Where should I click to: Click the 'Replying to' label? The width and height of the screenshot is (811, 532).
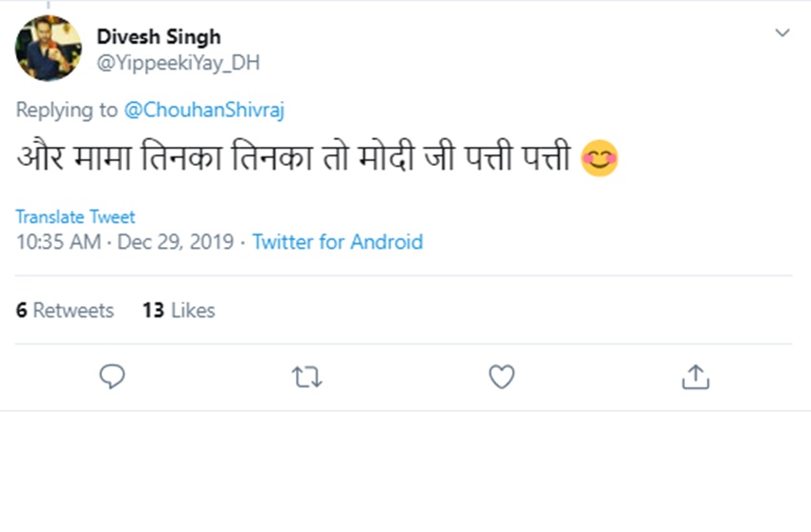(67, 110)
